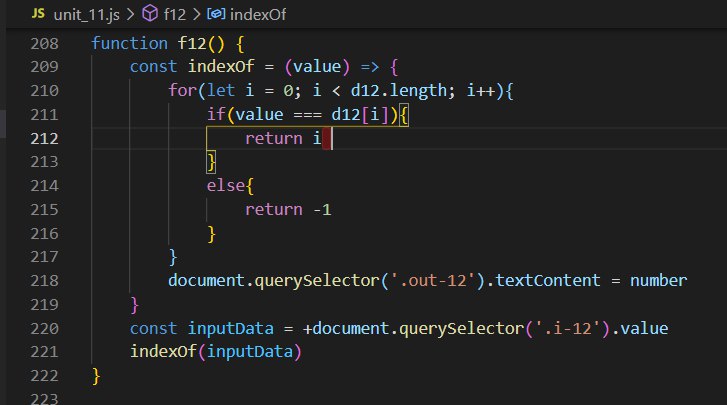Click line number 213 in gutter
The width and height of the screenshot is (727, 405).
click(45, 162)
